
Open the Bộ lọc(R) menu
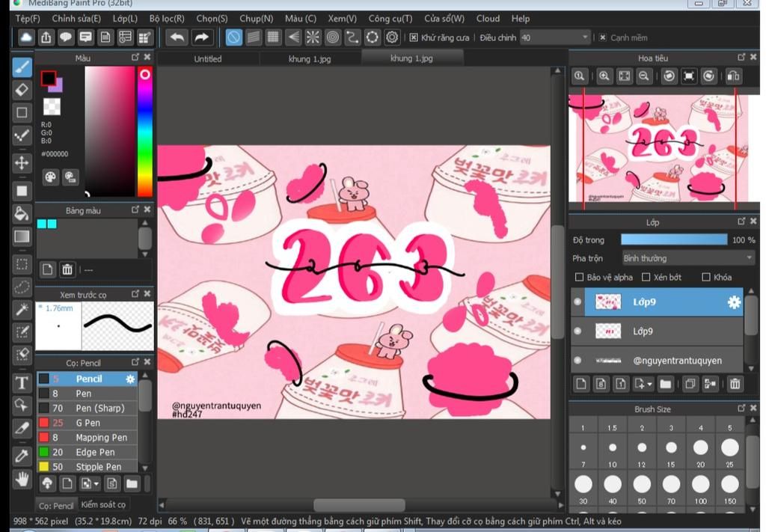[167, 19]
